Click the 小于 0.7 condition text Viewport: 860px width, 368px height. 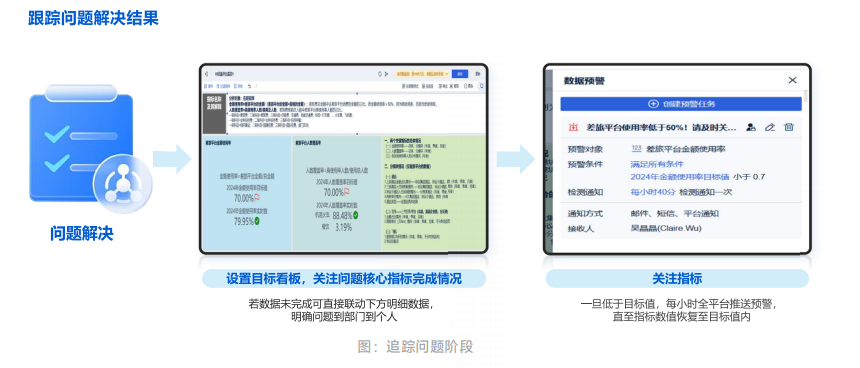point(749,177)
